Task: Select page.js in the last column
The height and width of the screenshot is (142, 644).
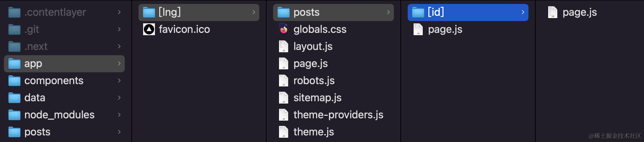Action: (x=579, y=12)
